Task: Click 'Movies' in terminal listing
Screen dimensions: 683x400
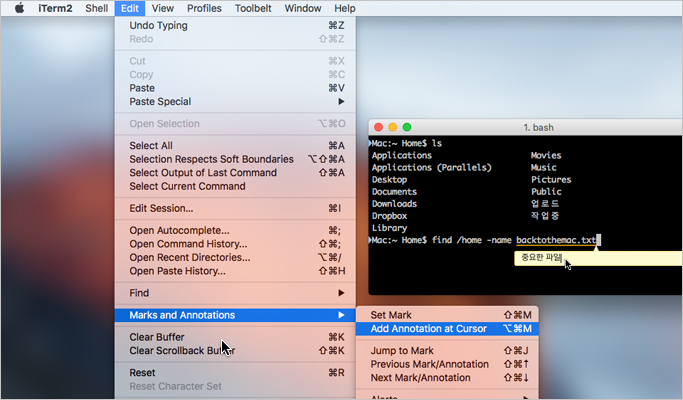Action: click(546, 156)
